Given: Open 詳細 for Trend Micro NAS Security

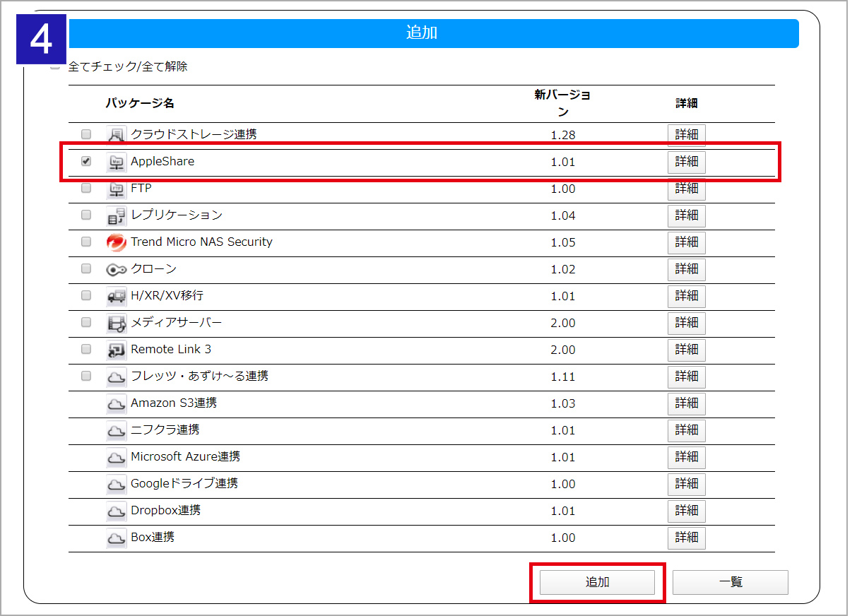Looking at the screenshot, I should tap(687, 242).
